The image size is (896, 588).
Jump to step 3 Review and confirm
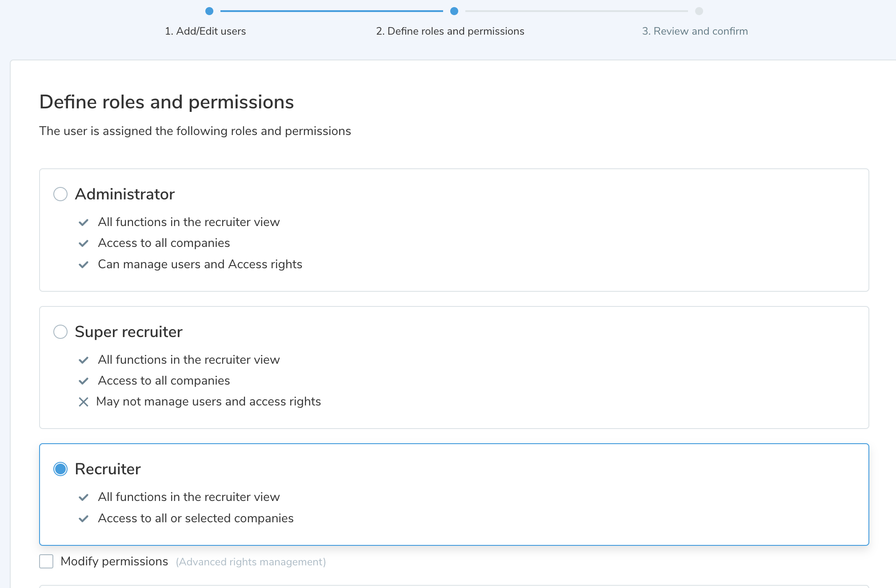695,31
